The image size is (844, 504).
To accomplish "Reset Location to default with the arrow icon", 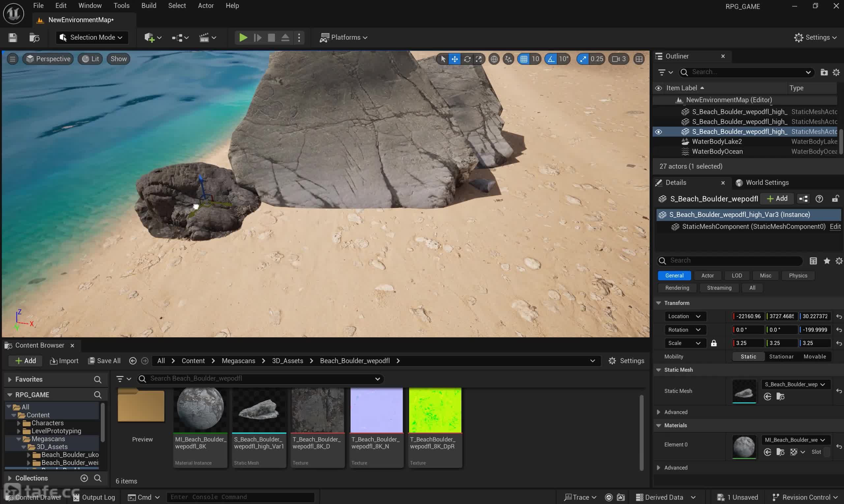I will (x=839, y=316).
